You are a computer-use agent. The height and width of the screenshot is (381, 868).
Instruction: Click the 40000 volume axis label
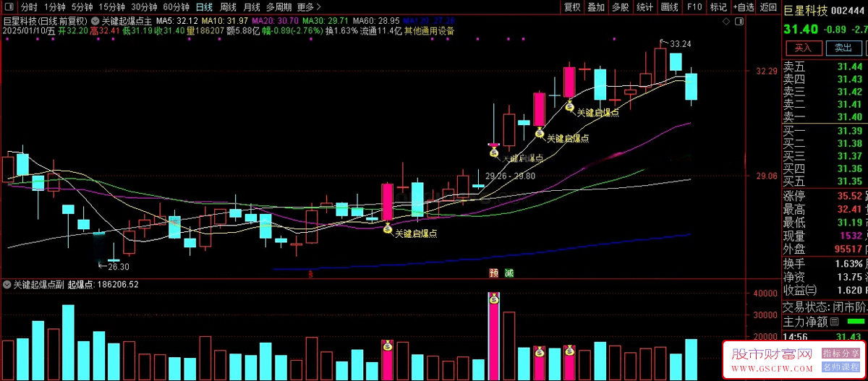[x=766, y=294]
